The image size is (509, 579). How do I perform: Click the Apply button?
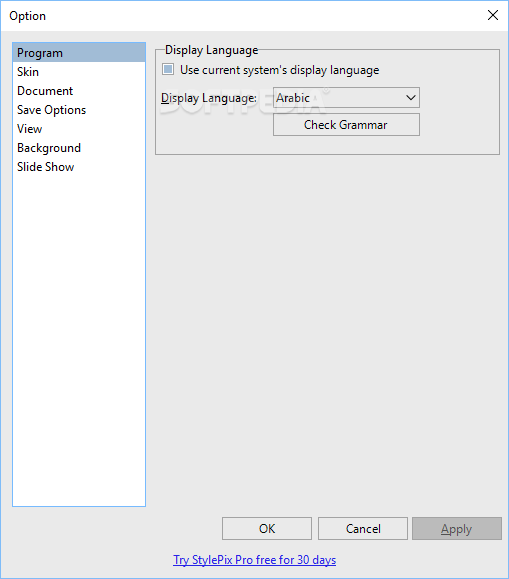point(457,528)
